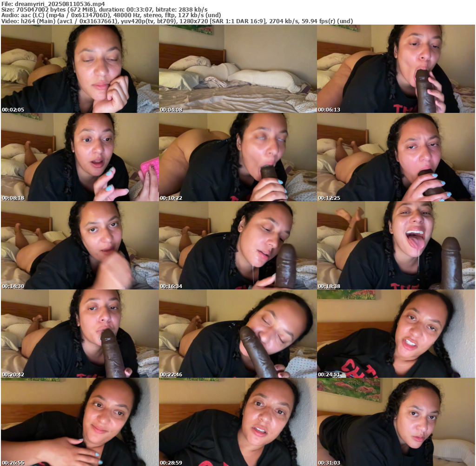Click the 'File:' name line in header
Image resolution: width=476 pixels, height=466 pixels.
click(53, 4)
